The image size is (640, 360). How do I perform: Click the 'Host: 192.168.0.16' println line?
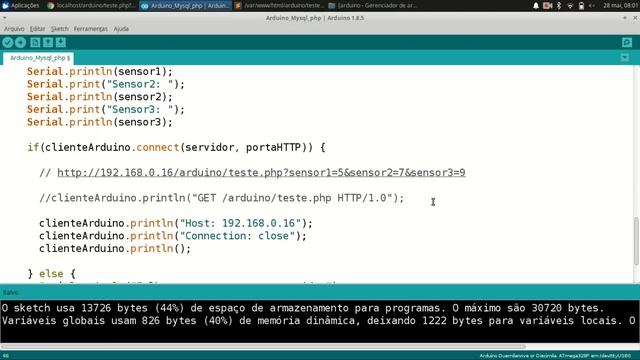(x=176, y=223)
